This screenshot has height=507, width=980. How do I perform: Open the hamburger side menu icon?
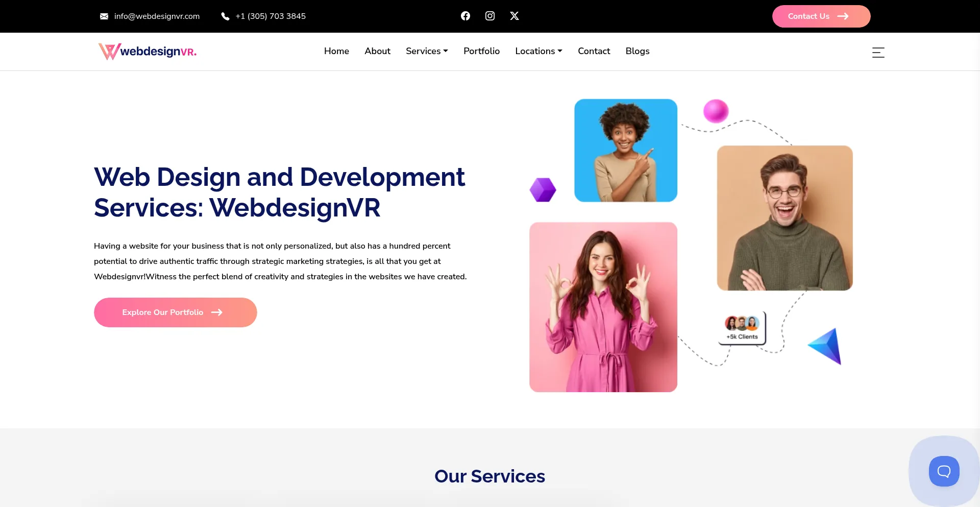click(878, 52)
